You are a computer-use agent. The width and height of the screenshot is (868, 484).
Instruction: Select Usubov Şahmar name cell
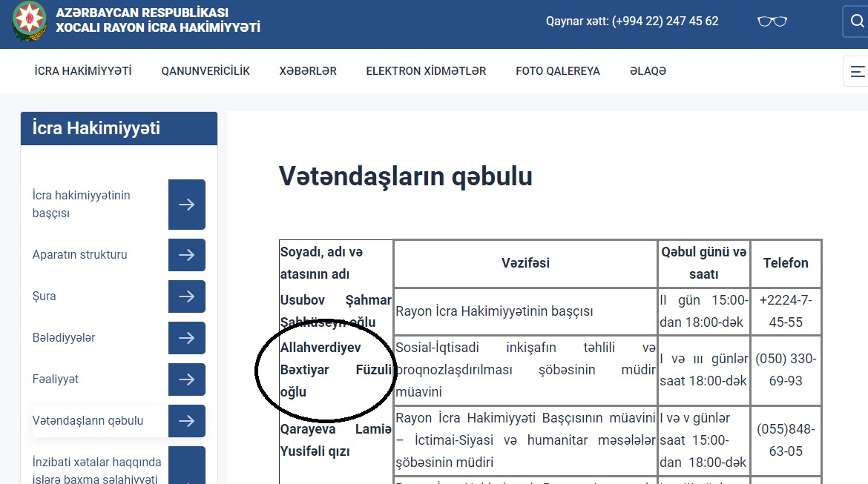click(x=336, y=311)
